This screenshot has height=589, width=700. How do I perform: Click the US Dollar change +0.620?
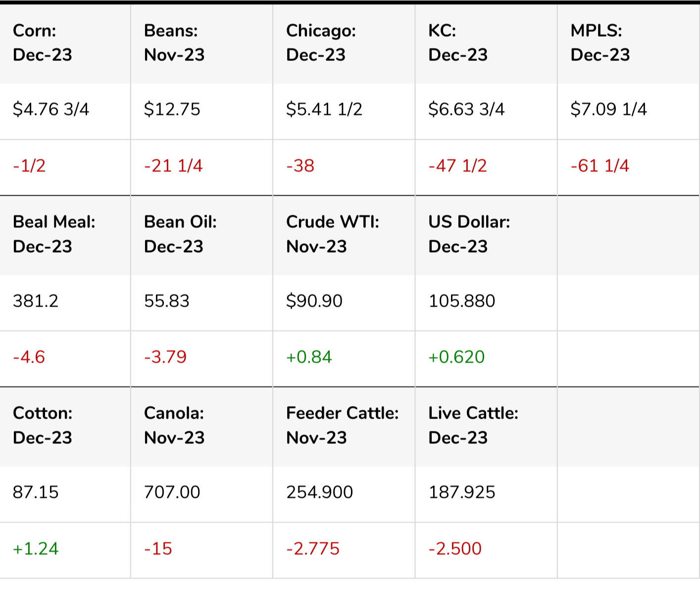coord(456,357)
